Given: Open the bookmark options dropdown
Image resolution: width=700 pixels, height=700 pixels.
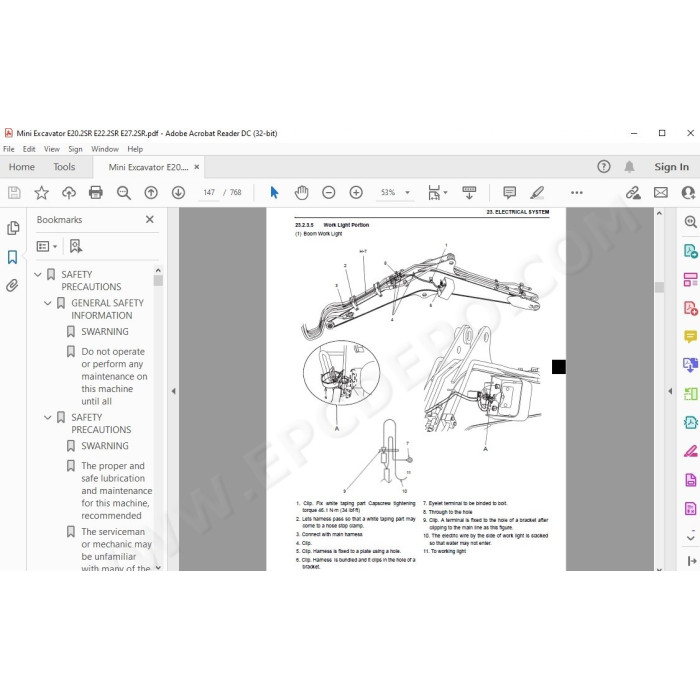Looking at the screenshot, I should (x=47, y=246).
